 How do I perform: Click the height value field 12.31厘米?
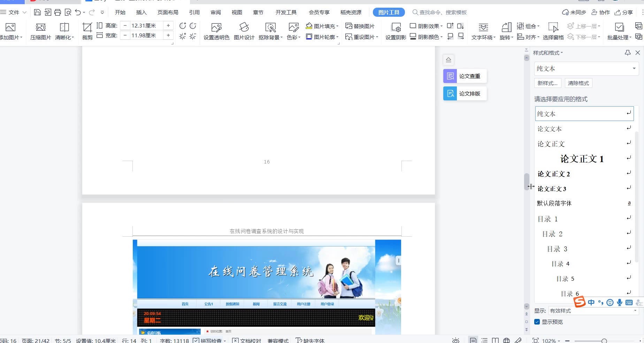[146, 25]
